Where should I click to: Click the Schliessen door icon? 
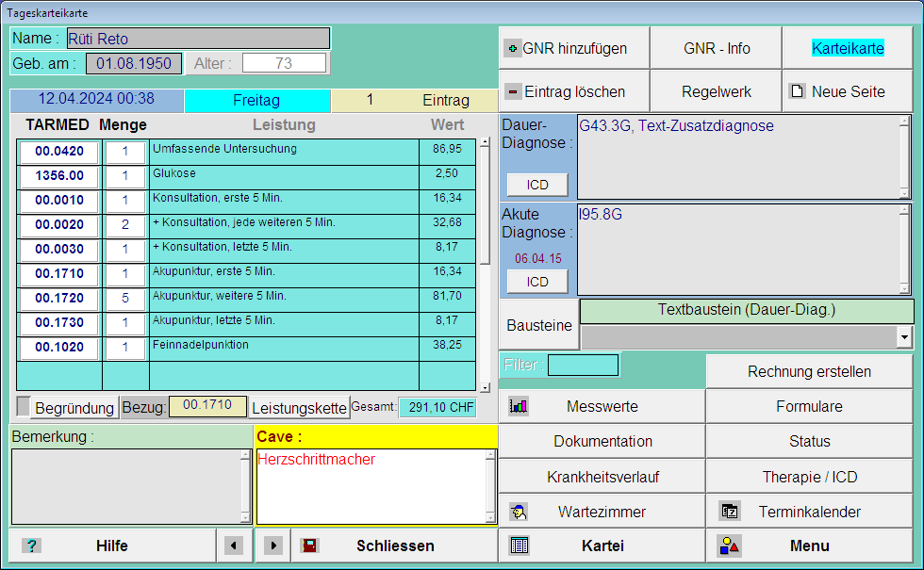310,546
